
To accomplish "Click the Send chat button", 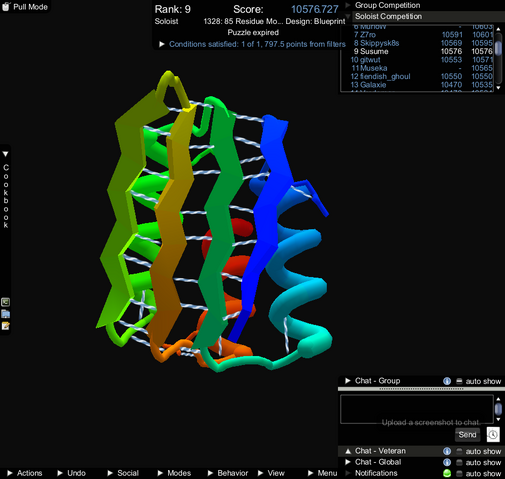I will click(467, 434).
